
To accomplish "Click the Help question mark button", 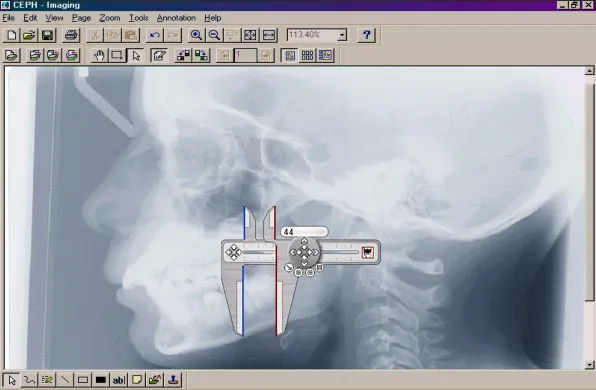I will [366, 35].
